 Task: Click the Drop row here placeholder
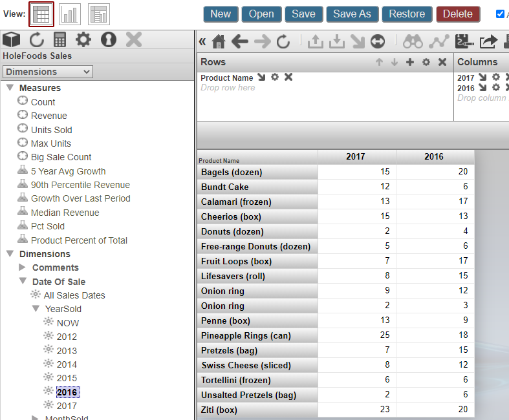pos(228,88)
